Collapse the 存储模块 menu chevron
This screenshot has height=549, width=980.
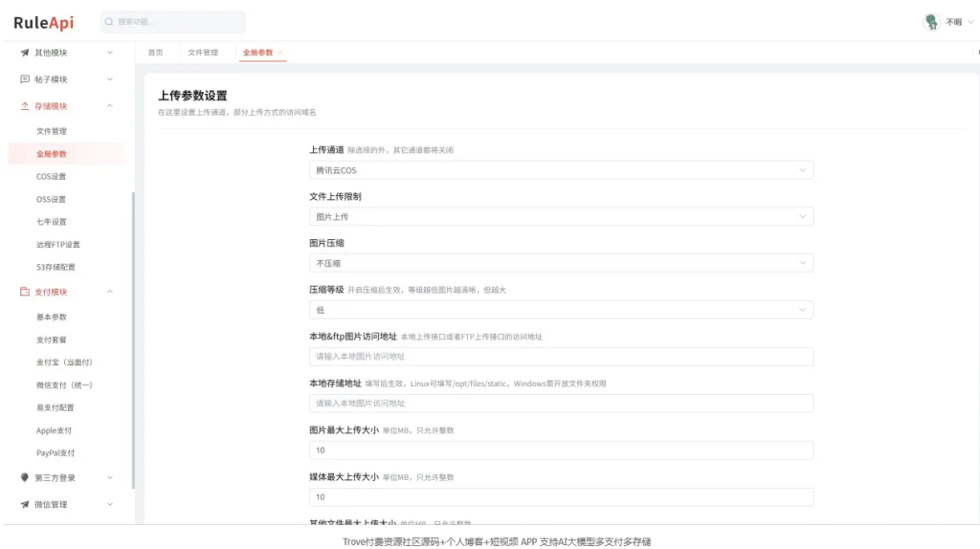pos(110,106)
